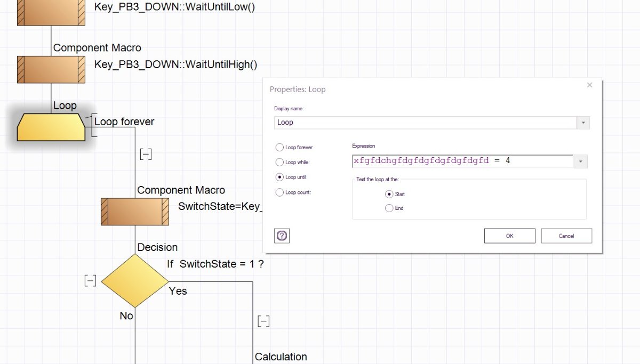The image size is (640, 364).
Task: Click the 'Loop forever' flowchart label
Action: point(124,122)
